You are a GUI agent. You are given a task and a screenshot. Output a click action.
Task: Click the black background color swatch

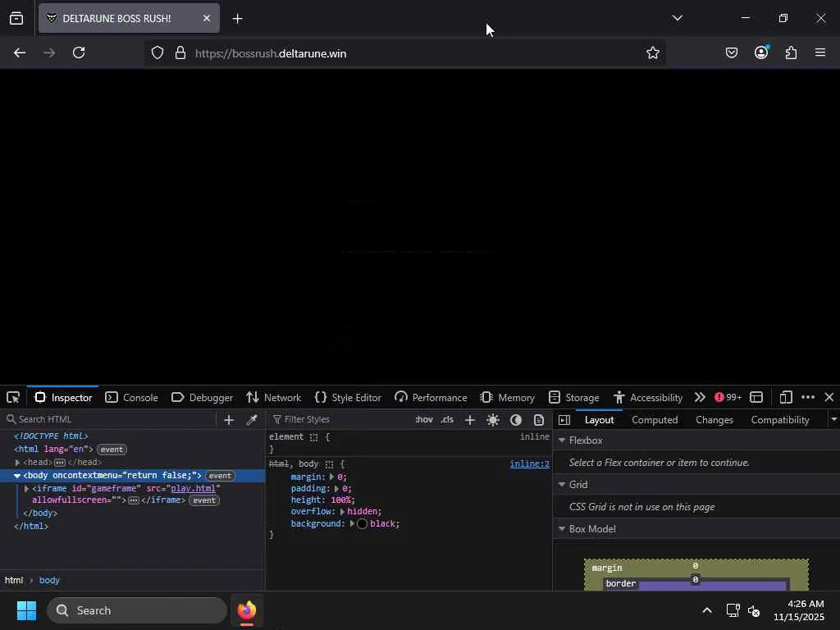[x=362, y=523]
